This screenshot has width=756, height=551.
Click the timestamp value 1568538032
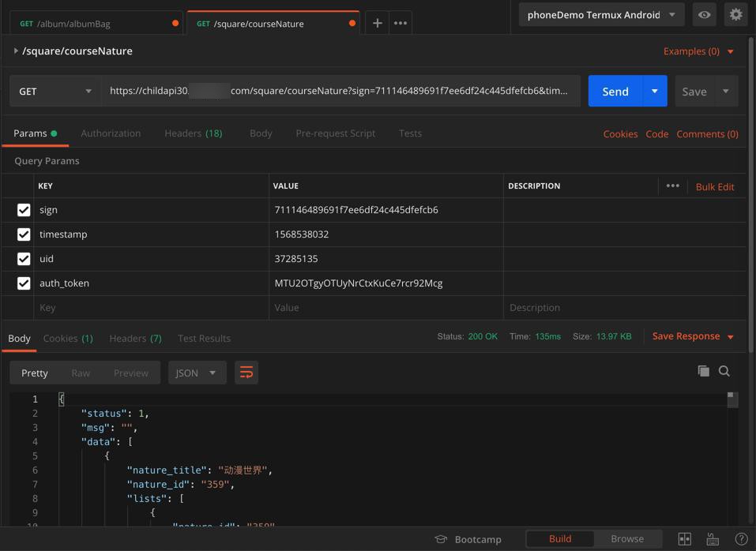pos(301,234)
